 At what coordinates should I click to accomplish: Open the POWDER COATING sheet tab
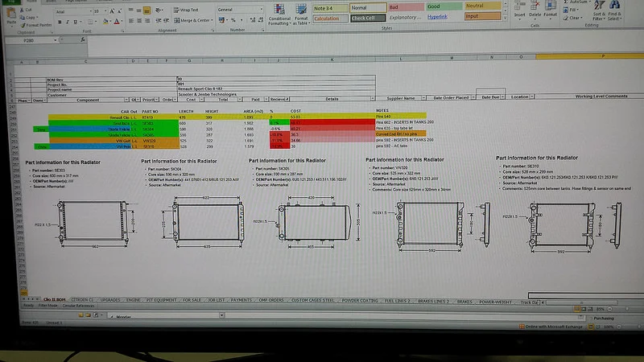tap(360, 300)
